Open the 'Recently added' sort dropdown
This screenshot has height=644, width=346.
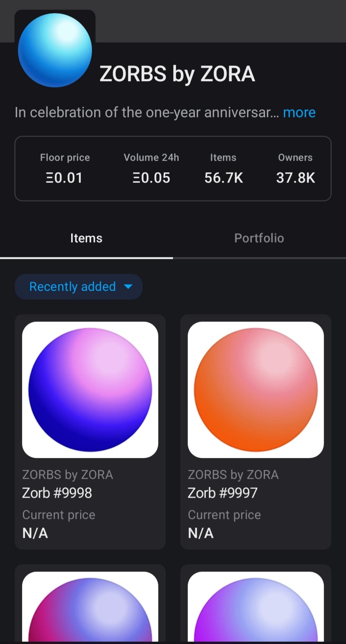coord(73,287)
